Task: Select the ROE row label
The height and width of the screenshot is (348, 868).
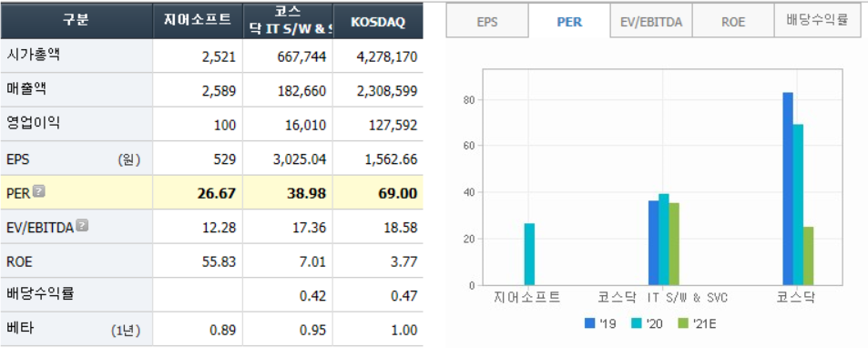Action: [19, 261]
